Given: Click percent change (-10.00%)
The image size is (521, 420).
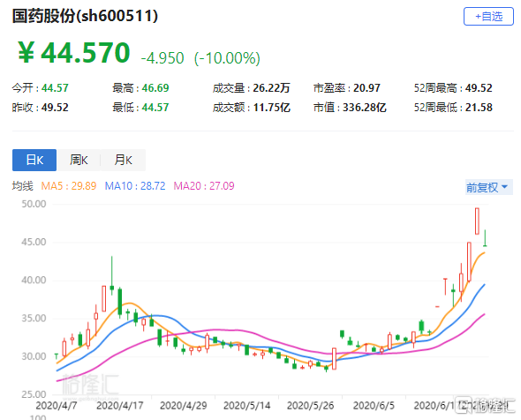Looking at the screenshot, I should click(x=227, y=58).
